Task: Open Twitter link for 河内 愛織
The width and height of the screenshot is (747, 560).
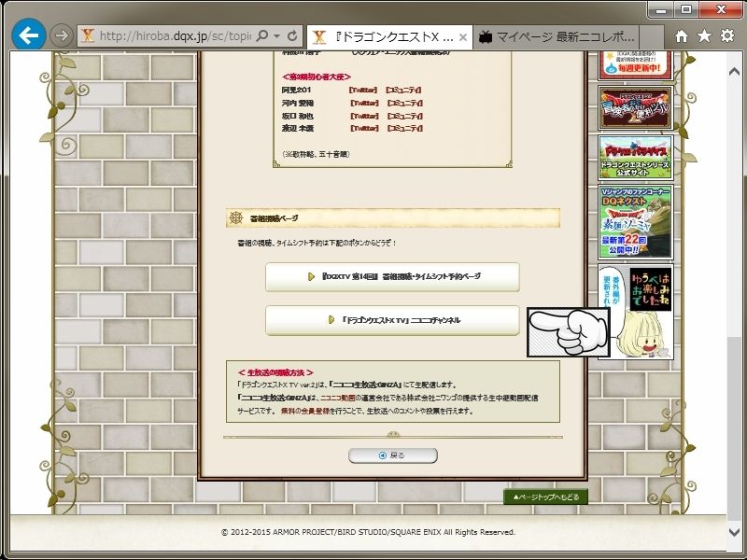Action: (x=364, y=103)
